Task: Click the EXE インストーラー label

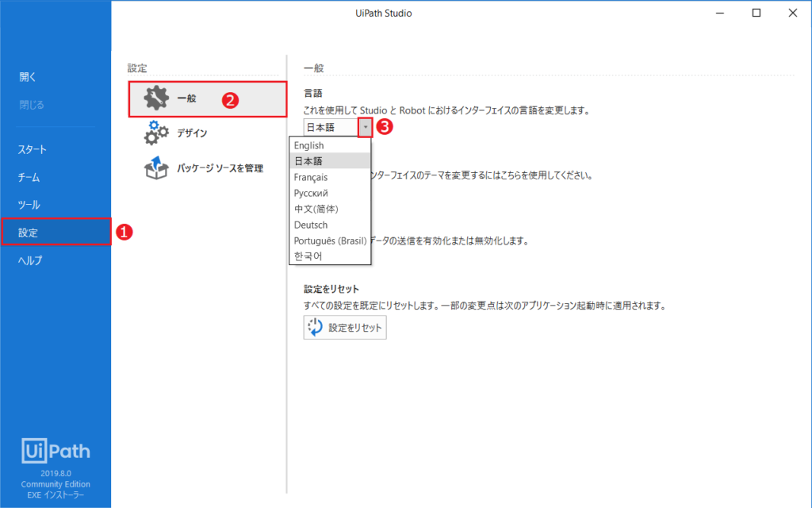Action: coord(56,495)
